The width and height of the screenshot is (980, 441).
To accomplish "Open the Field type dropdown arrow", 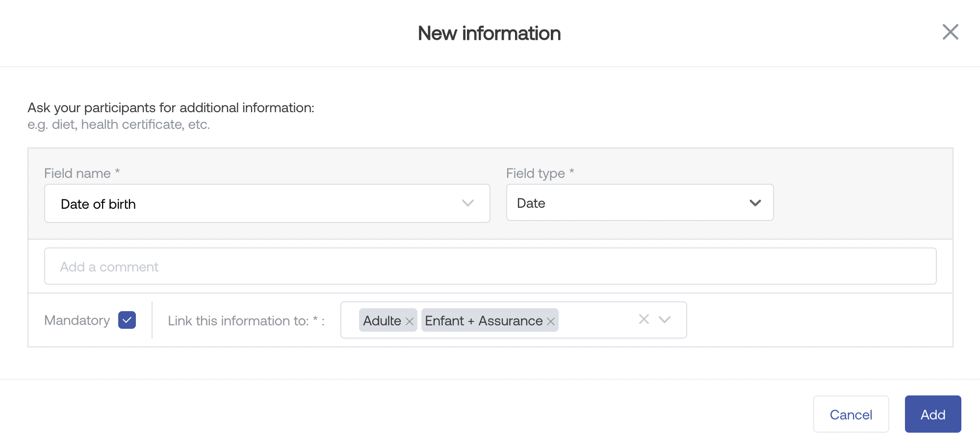I will coord(755,203).
